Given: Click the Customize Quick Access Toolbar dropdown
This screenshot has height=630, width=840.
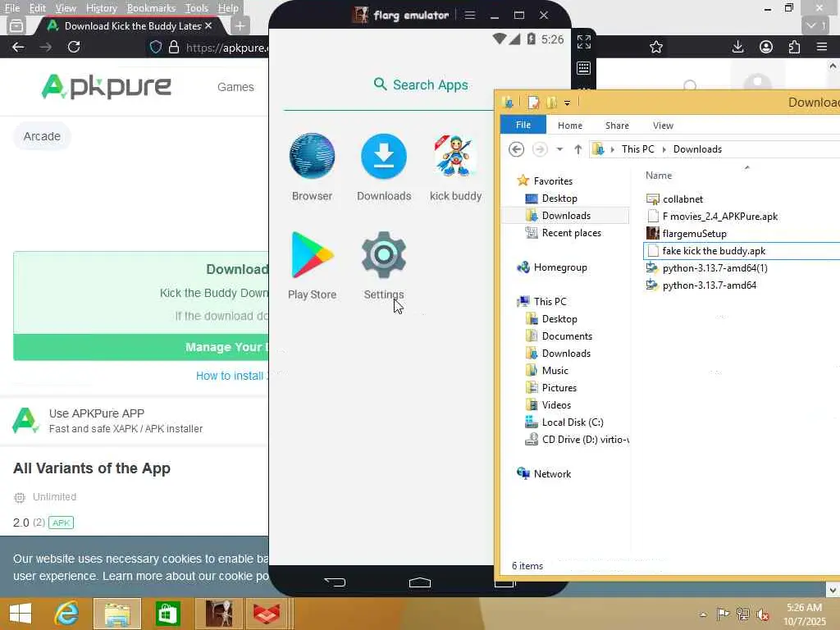Looking at the screenshot, I should [567, 103].
